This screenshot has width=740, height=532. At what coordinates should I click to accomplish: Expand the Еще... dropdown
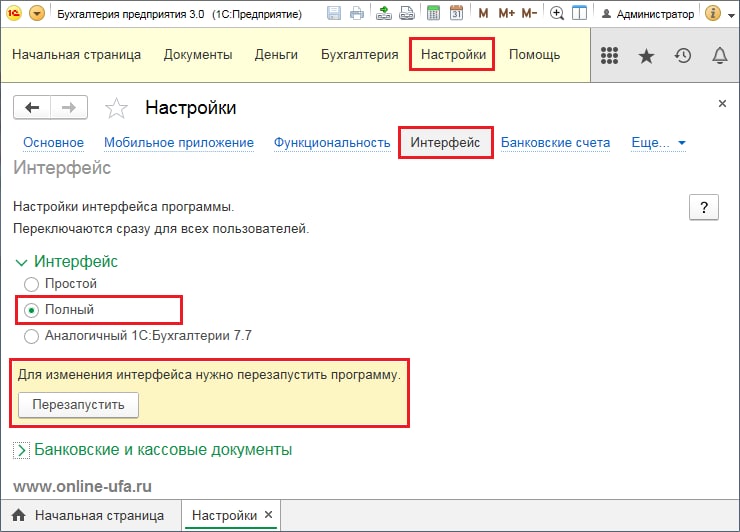tap(658, 143)
